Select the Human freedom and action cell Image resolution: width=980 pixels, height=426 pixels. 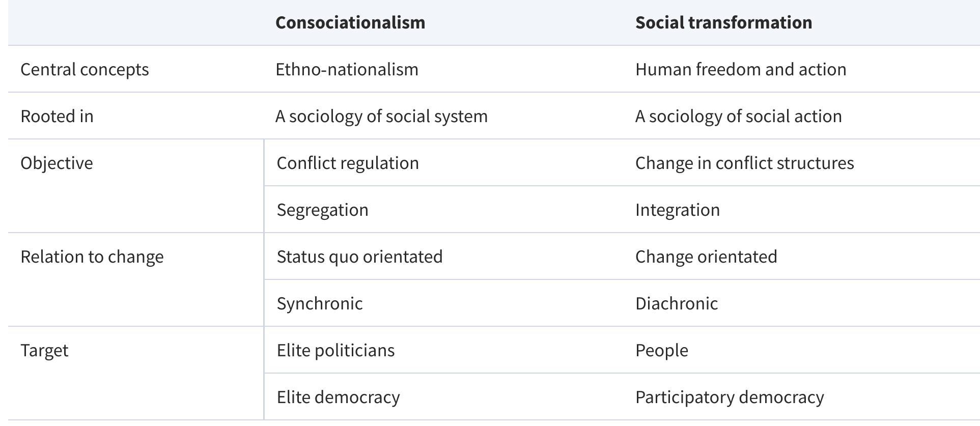740,69
